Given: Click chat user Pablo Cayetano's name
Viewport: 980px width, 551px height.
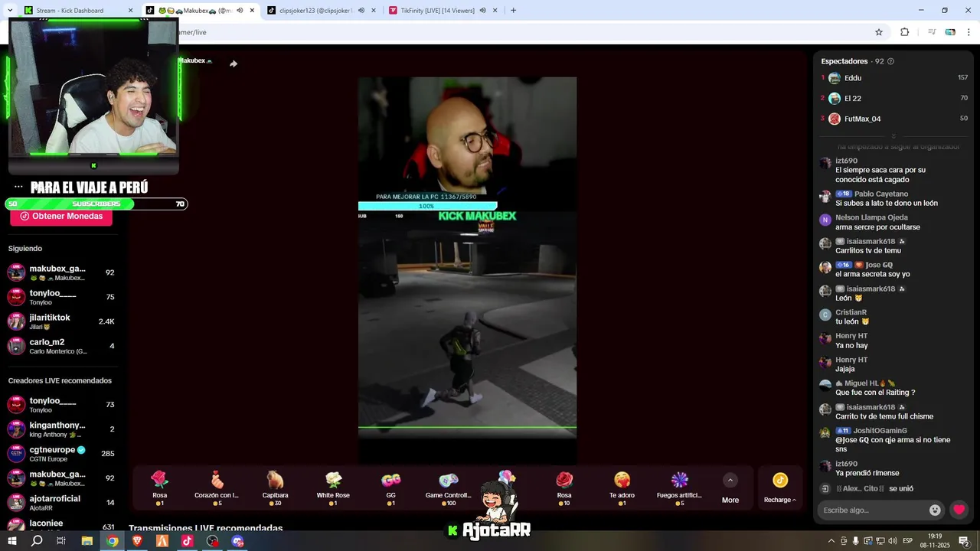Looking at the screenshot, I should (881, 194).
